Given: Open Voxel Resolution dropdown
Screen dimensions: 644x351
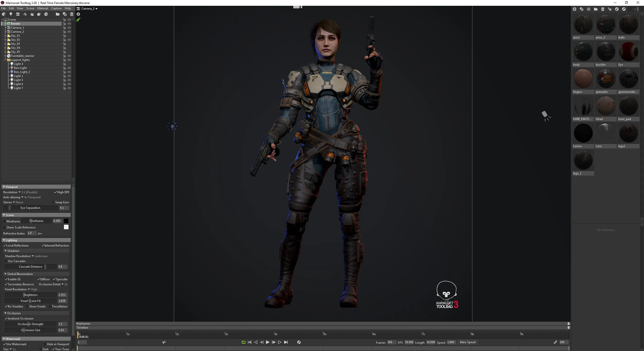Looking at the screenshot, I should (21, 289).
